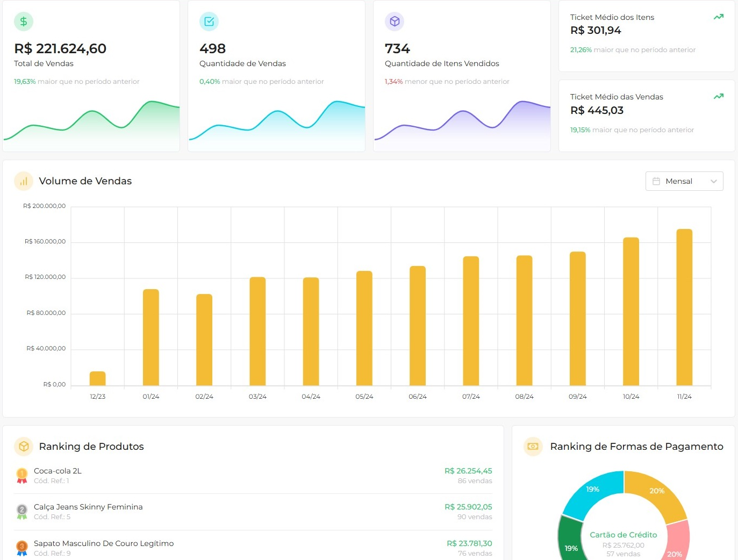Image resolution: width=738 pixels, height=560 pixels.
Task: Click the cube icon above Quantidade de Itens Vendidos
Action: click(x=394, y=21)
